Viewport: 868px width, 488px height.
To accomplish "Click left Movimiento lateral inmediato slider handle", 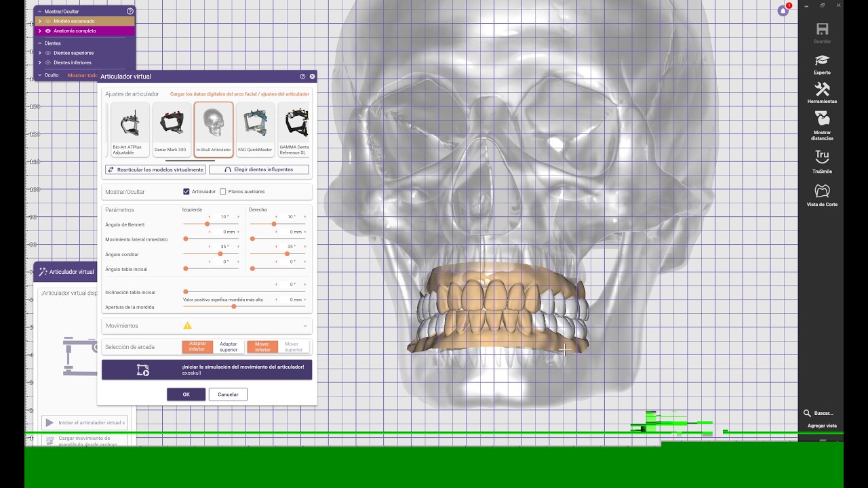I will [186, 239].
